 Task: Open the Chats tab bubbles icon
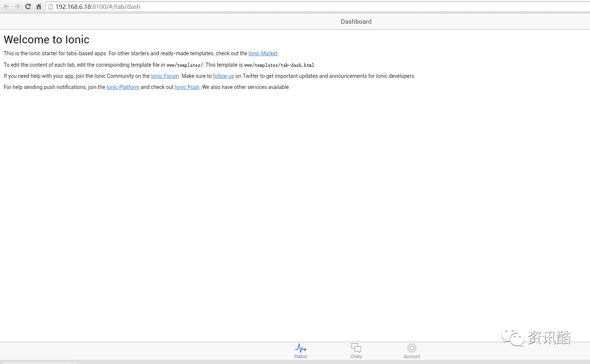pyautogui.click(x=356, y=348)
